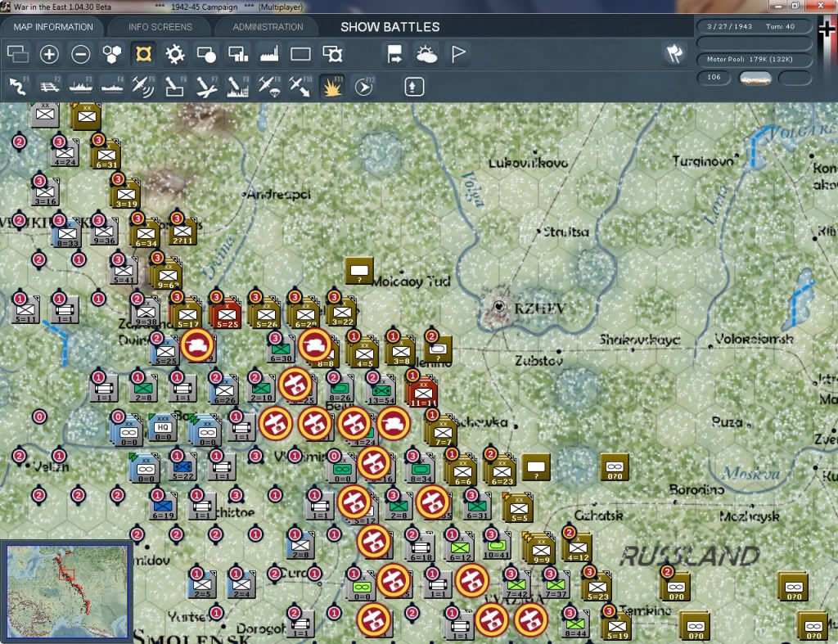Show the weather sun-and-cloud icon
This screenshot has height=644, width=838.
[426, 54]
